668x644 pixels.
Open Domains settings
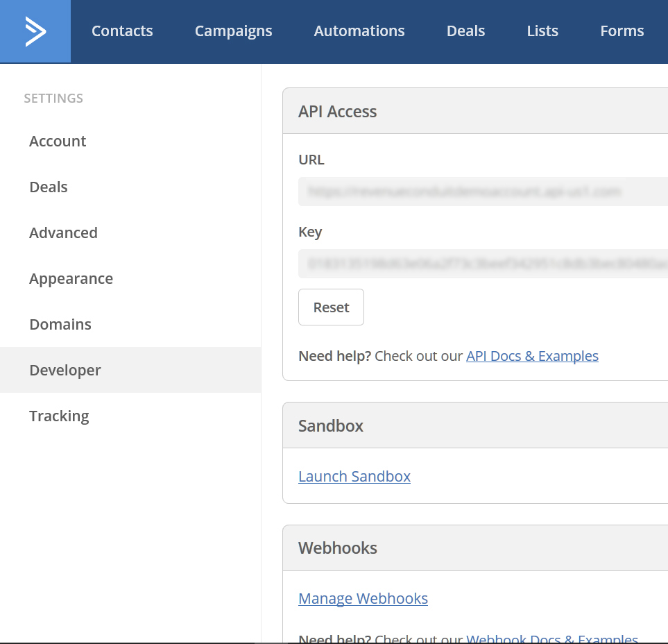(130, 324)
